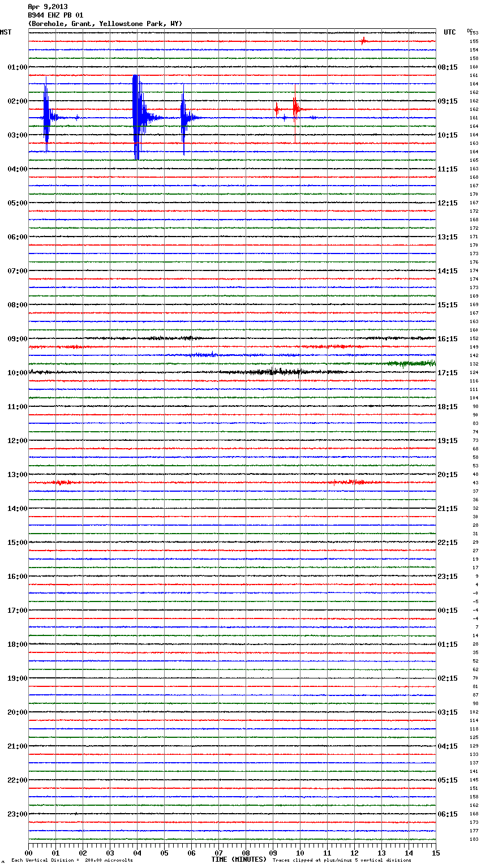Click the Each Vertical Division scale note

coord(72,860)
